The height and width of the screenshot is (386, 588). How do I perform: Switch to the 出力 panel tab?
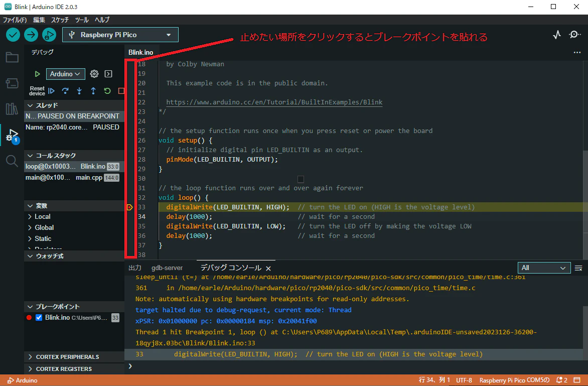[135, 268]
